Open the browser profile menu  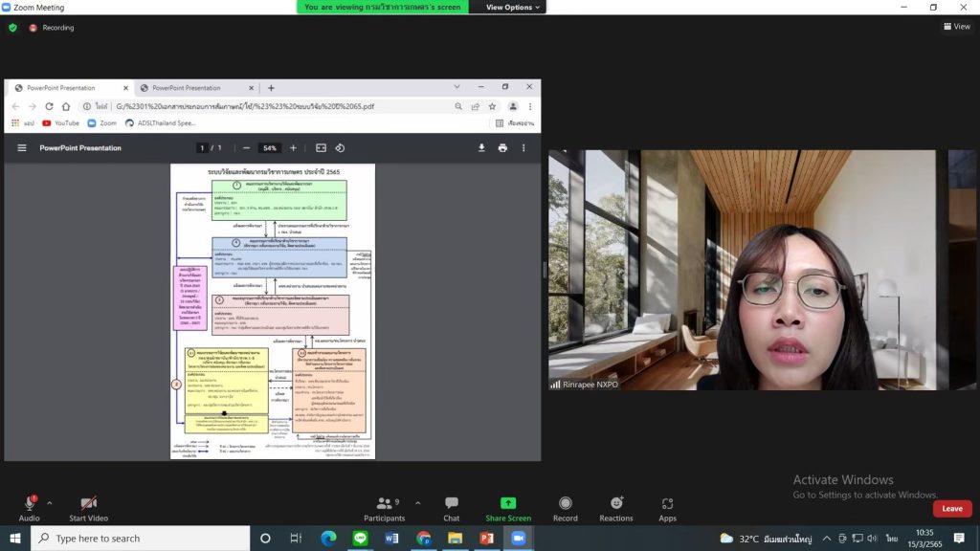pos(513,106)
